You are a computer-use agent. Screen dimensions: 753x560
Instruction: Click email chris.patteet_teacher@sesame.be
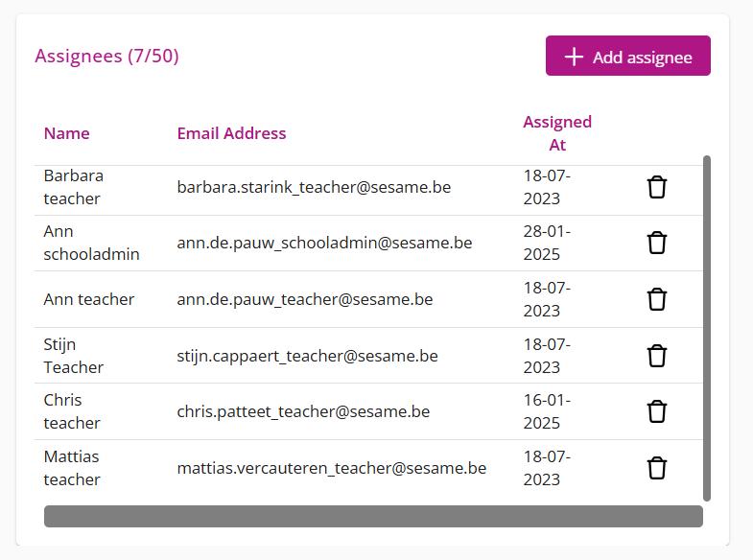[x=303, y=411]
